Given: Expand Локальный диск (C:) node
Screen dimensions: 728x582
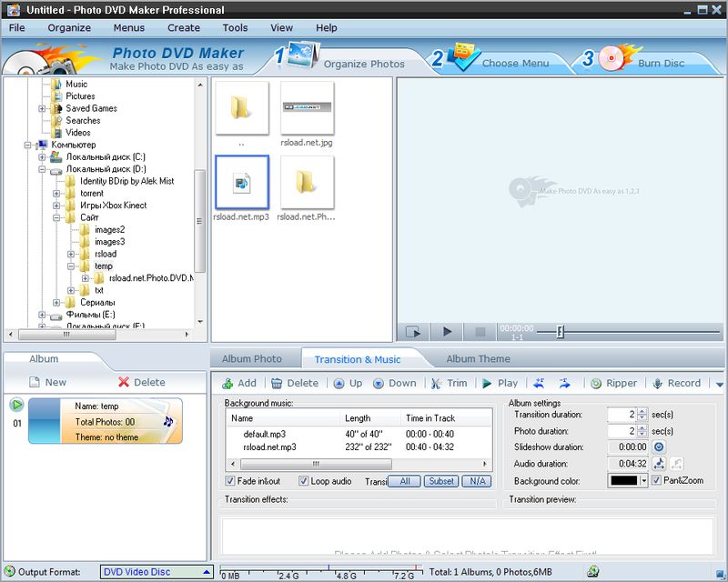Looking at the screenshot, I should coord(42,157).
